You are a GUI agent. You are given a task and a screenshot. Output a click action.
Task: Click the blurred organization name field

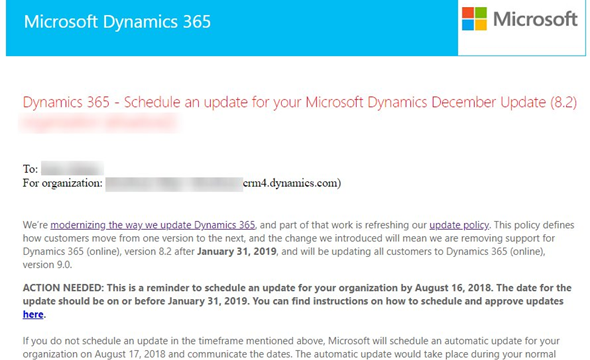[174, 184]
